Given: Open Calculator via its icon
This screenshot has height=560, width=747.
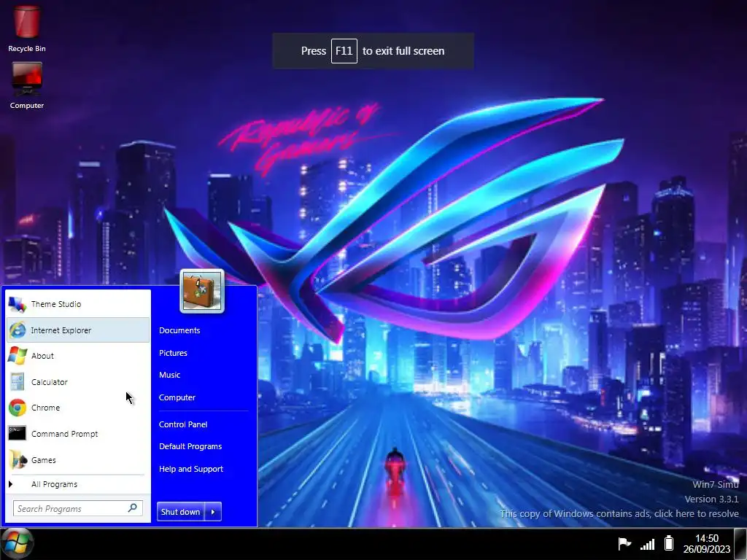Looking at the screenshot, I should [x=18, y=382].
